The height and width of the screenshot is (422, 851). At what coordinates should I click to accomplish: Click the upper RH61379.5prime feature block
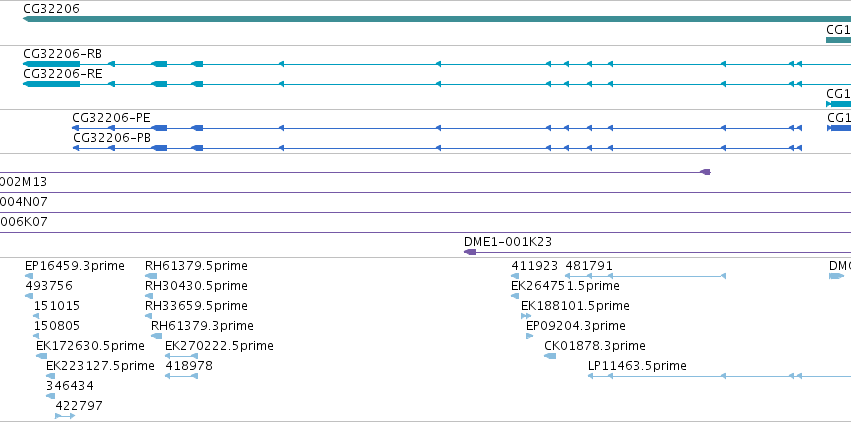point(151,276)
